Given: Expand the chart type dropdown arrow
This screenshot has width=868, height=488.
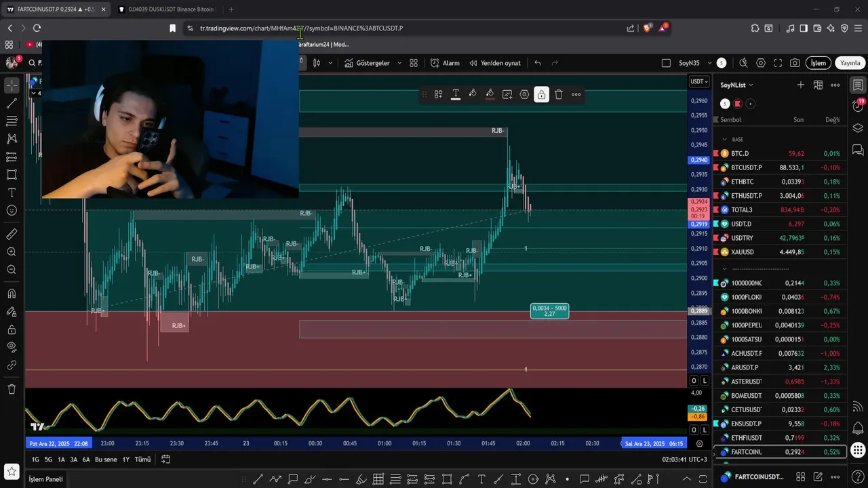Looking at the screenshot, I should coord(330,63).
